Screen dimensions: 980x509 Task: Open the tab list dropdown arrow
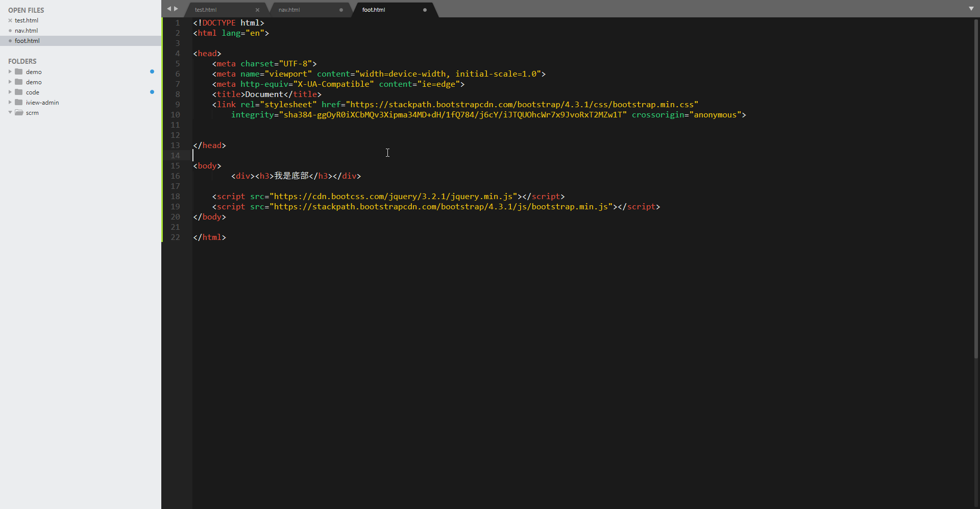point(971,9)
